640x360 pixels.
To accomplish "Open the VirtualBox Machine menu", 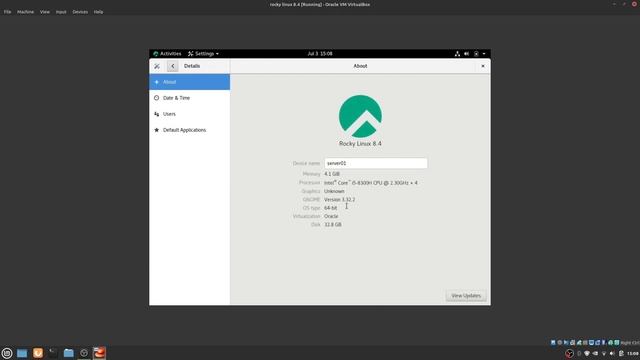I will pyautogui.click(x=25, y=12).
